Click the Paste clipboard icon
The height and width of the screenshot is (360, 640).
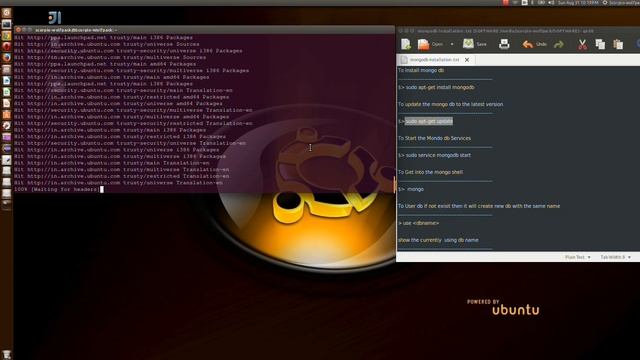point(618,44)
